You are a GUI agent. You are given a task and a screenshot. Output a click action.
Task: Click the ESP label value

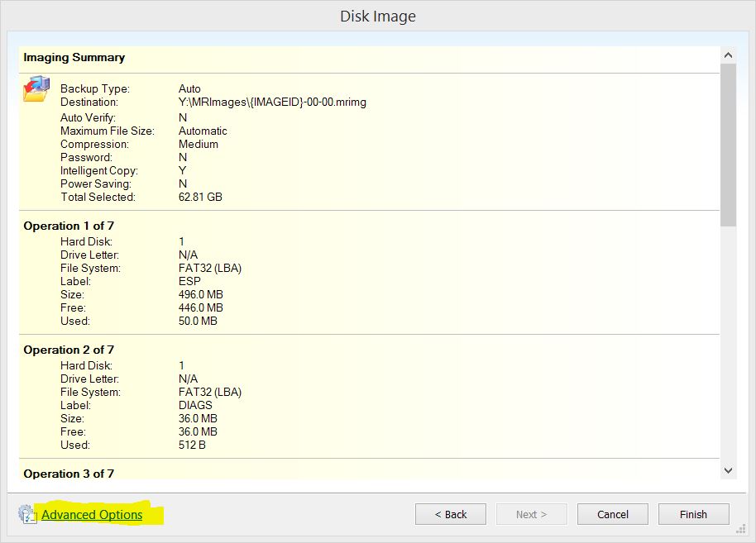189,281
